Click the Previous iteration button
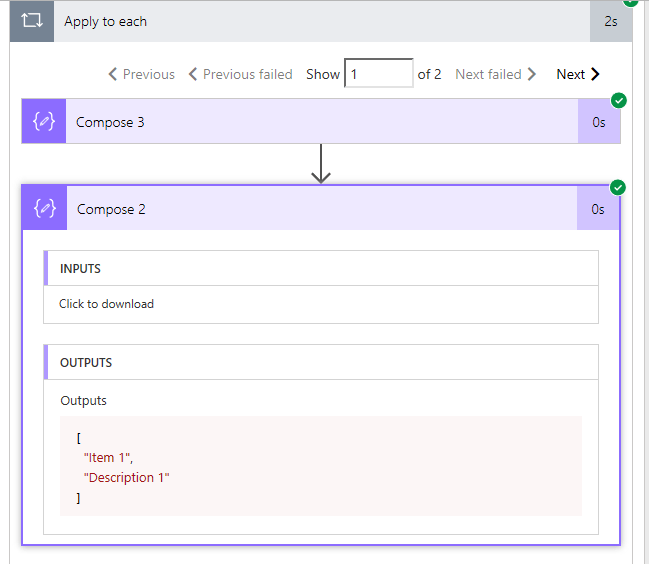The height and width of the screenshot is (564, 649). point(142,74)
